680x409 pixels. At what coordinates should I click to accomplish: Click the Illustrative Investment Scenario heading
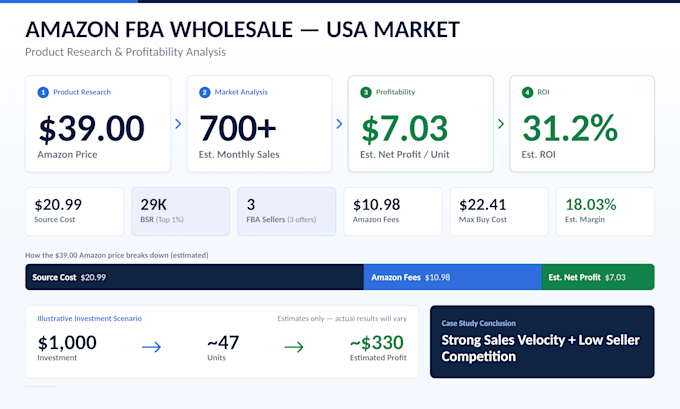tap(89, 318)
